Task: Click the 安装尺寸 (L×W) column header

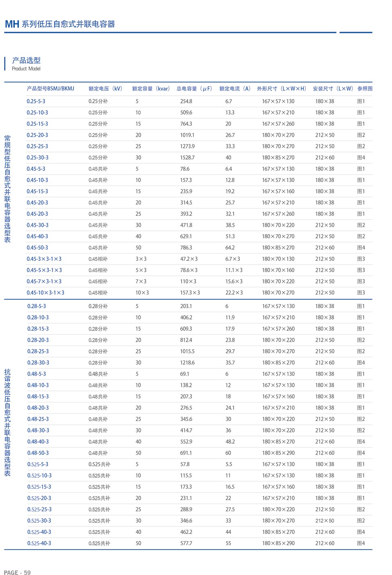Action: tap(333, 89)
